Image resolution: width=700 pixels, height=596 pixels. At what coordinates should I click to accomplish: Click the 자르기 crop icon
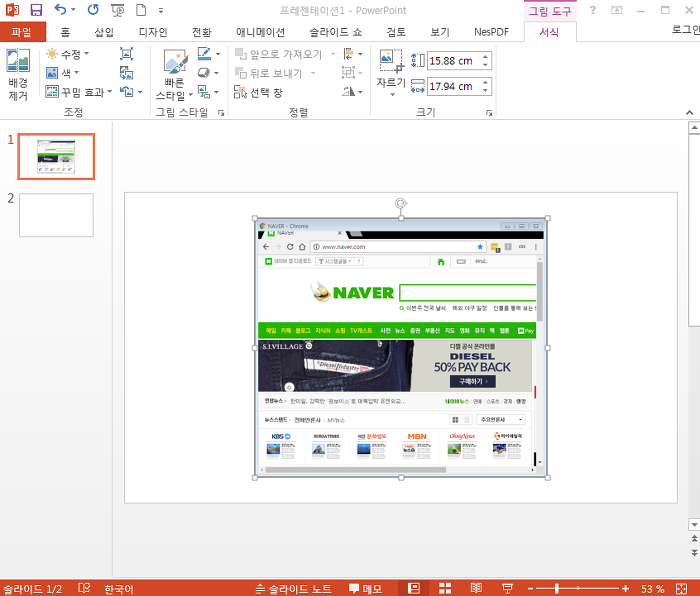click(391, 61)
